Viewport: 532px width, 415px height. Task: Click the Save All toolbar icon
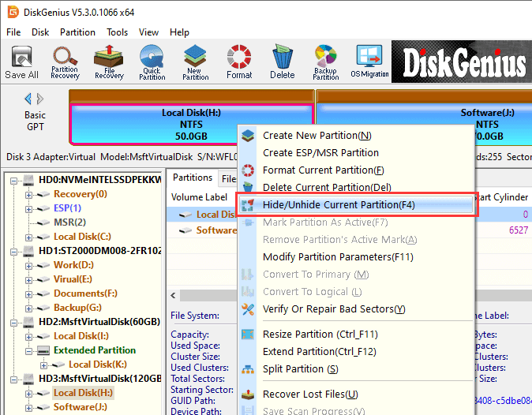21,62
